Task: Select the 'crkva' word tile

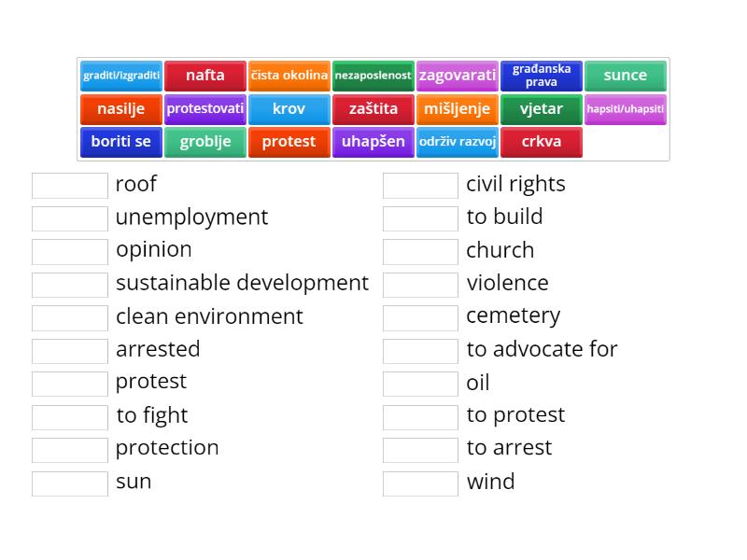Action: coord(542,142)
